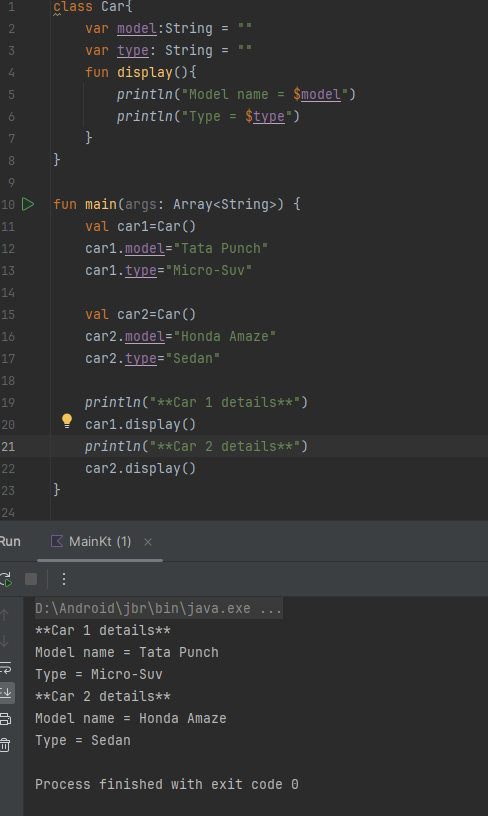Click car2.type="Sedan" line

pyautogui.click(x=152, y=358)
